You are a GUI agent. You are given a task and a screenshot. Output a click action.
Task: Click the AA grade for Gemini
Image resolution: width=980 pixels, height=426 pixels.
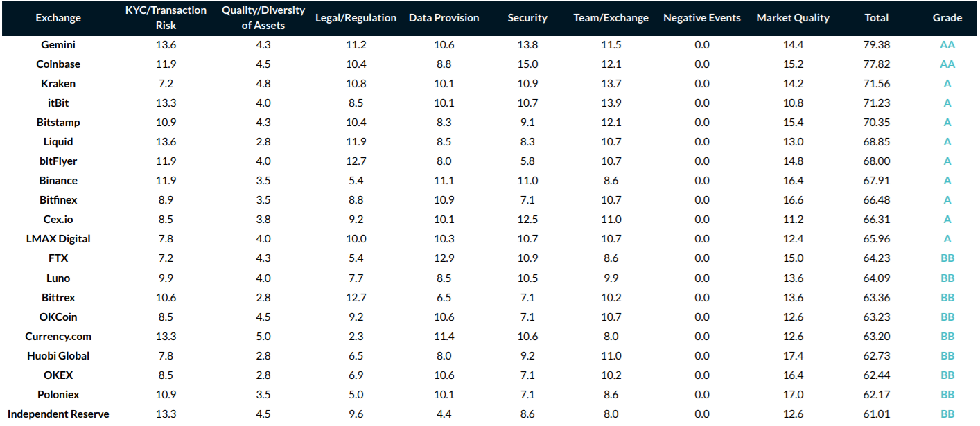tap(947, 45)
